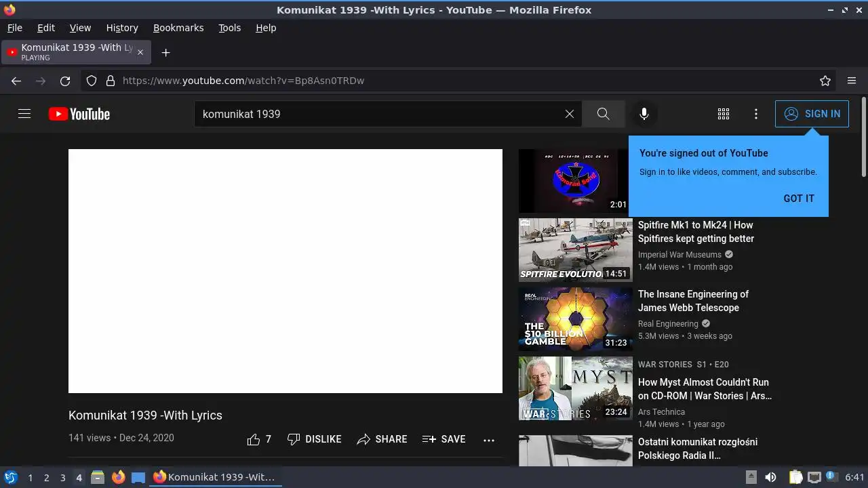Launch Firefox from taskbar quick launcher
The image size is (868, 488).
pyautogui.click(x=118, y=477)
